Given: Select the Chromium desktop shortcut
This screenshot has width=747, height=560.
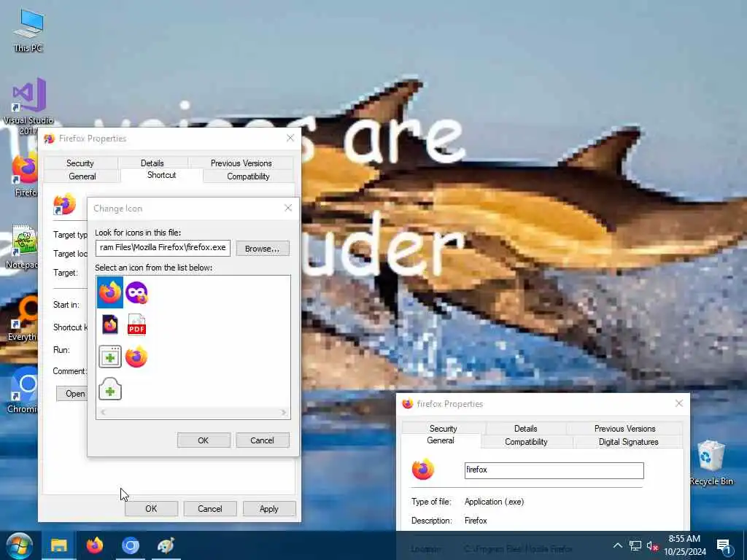Looking at the screenshot, I should pyautogui.click(x=22, y=391).
